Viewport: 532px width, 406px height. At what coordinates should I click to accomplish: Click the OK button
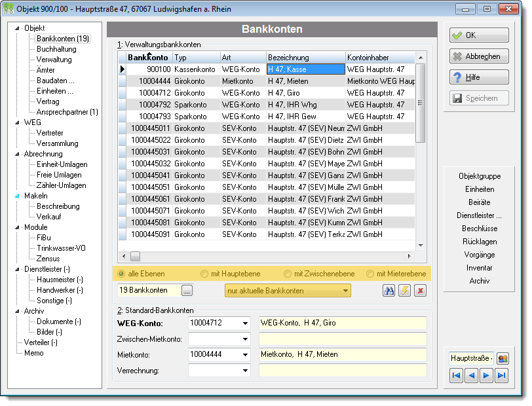point(479,35)
